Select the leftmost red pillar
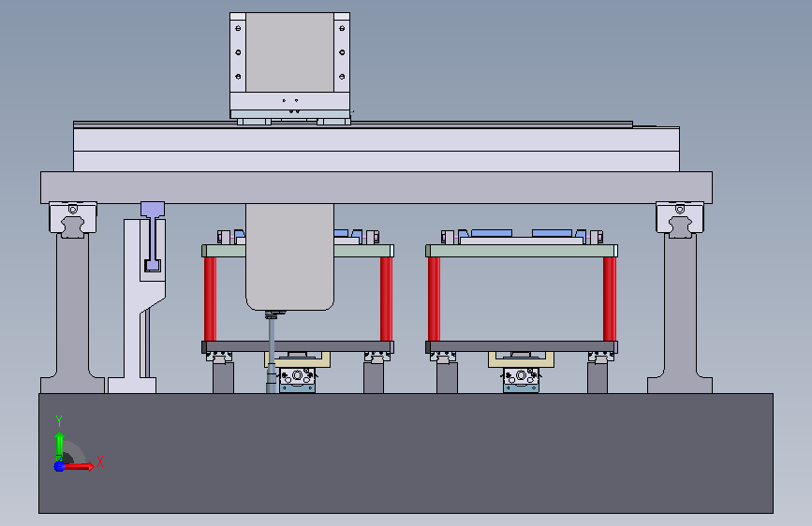Image resolution: width=812 pixels, height=526 pixels. point(210,299)
